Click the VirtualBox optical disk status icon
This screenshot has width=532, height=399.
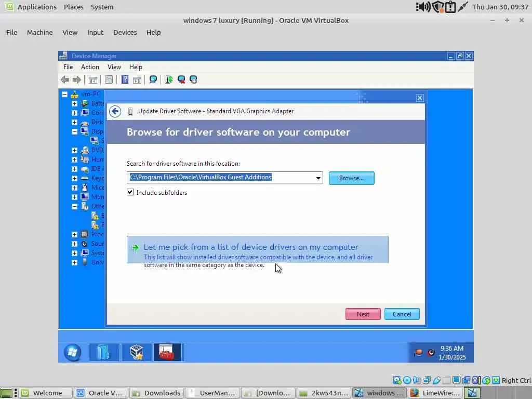[407, 380]
